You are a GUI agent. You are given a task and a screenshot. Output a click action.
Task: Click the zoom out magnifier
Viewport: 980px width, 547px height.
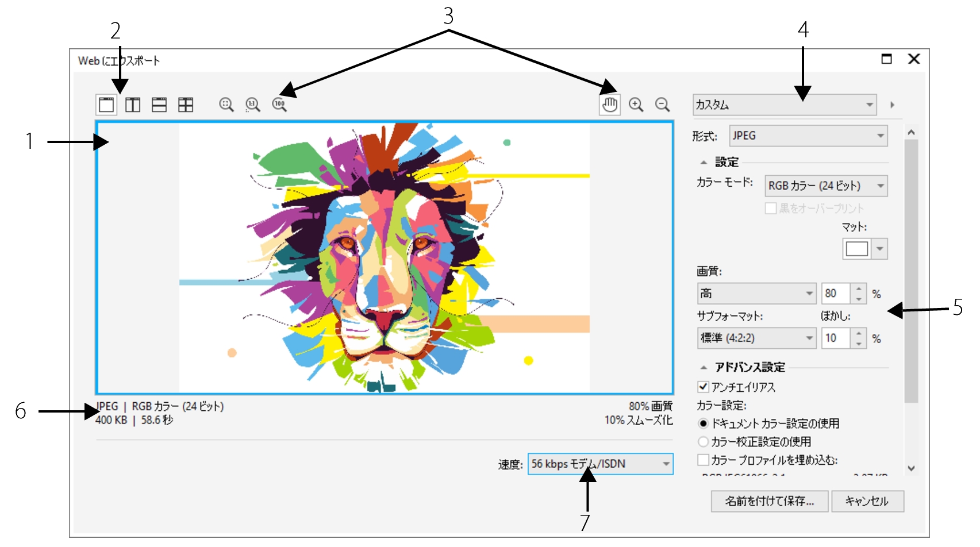662,105
